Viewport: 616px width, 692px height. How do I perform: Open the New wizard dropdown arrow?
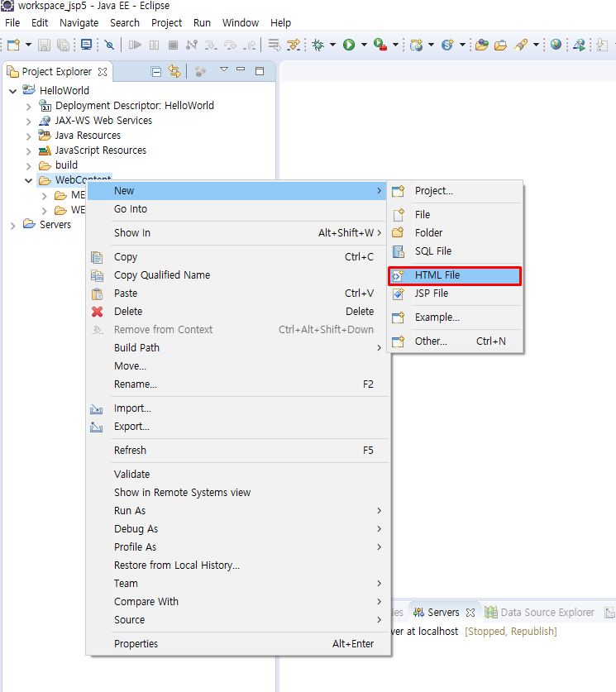pyautogui.click(x=28, y=45)
